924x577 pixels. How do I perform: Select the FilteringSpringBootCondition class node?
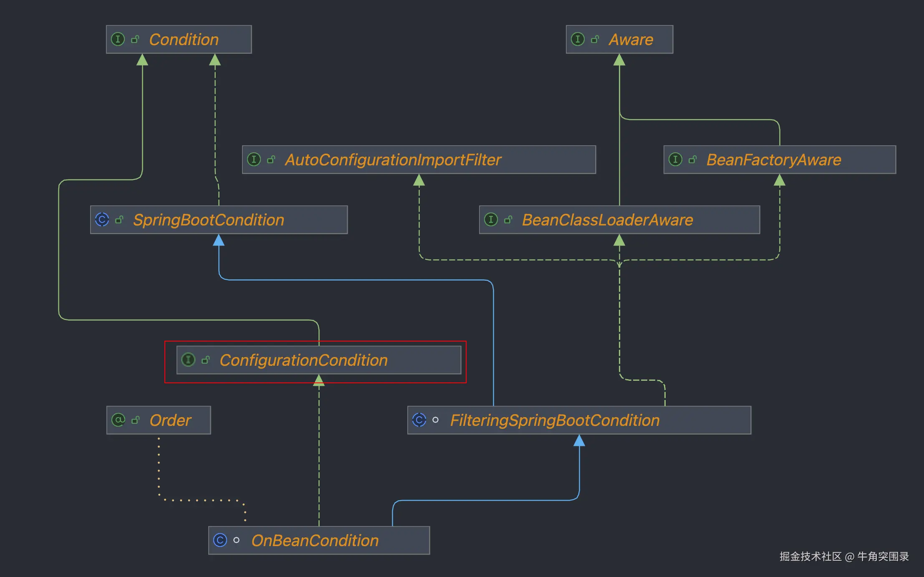tap(555, 420)
